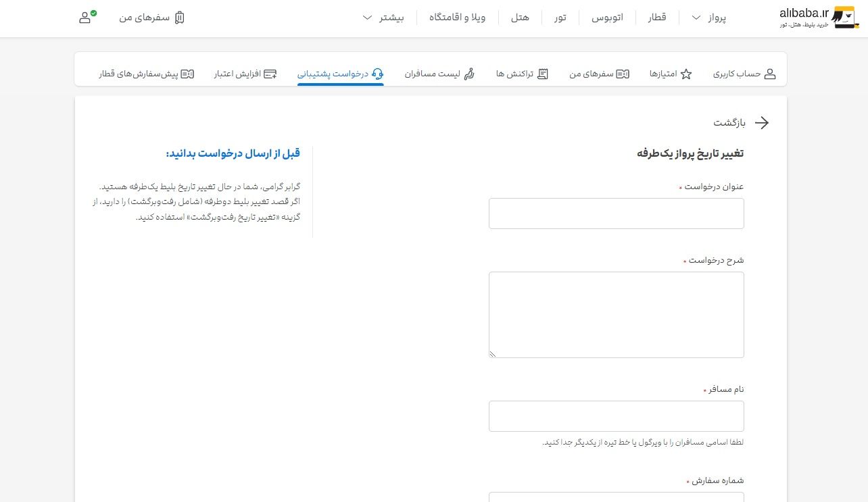Switch to the افزایش اعتبار tab

tap(246, 74)
